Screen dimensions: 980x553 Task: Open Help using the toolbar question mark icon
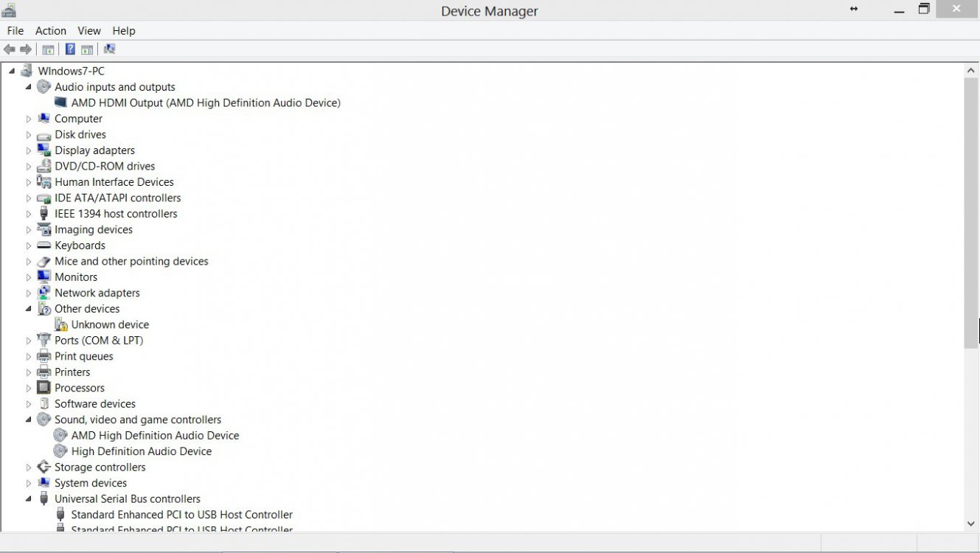[x=69, y=49]
